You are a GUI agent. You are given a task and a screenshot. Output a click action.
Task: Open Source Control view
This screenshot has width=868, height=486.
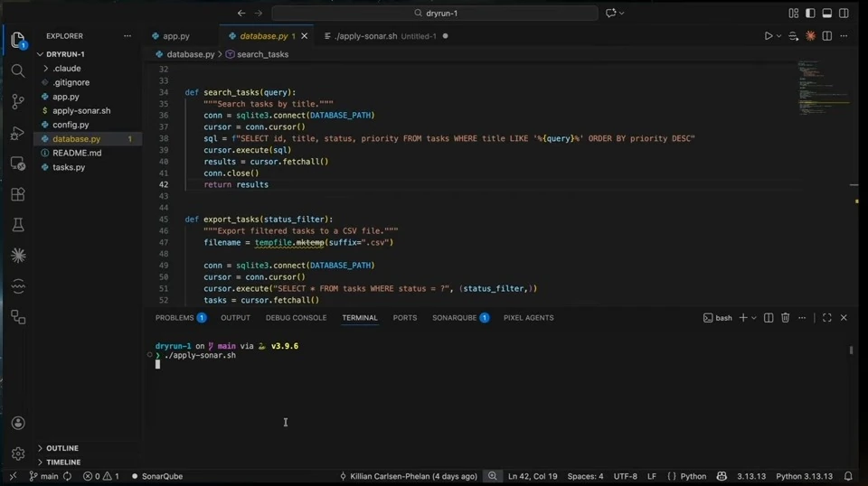pyautogui.click(x=18, y=101)
